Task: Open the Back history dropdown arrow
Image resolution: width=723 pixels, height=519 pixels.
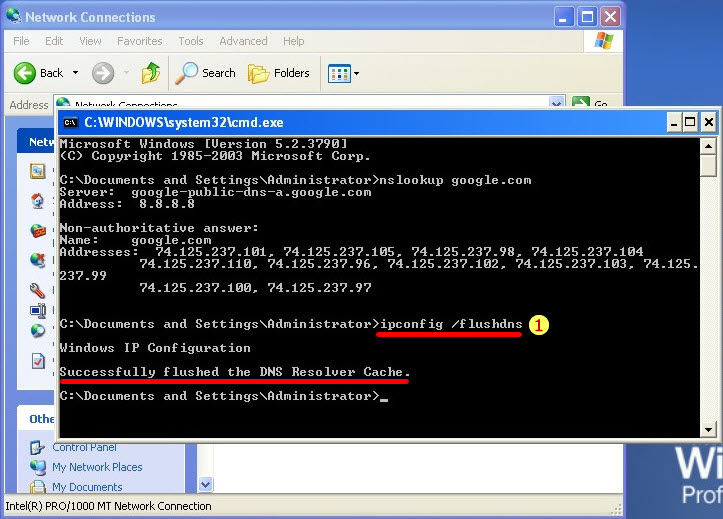Action: point(75,73)
